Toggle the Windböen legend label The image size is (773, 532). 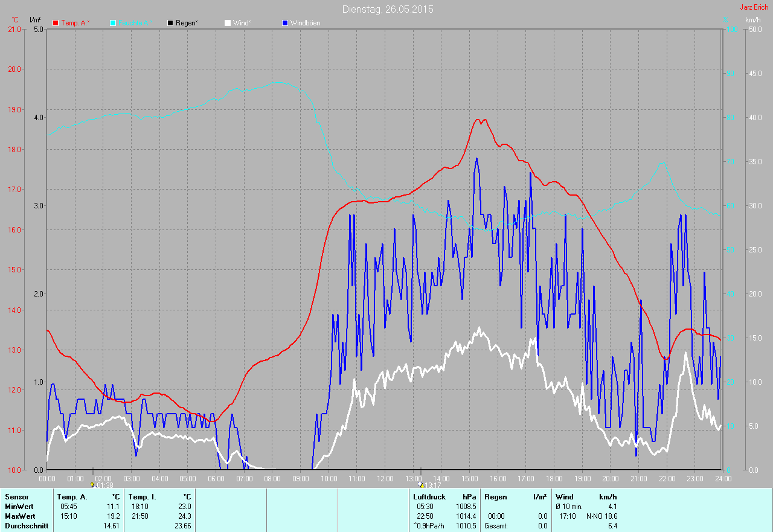tap(305, 23)
